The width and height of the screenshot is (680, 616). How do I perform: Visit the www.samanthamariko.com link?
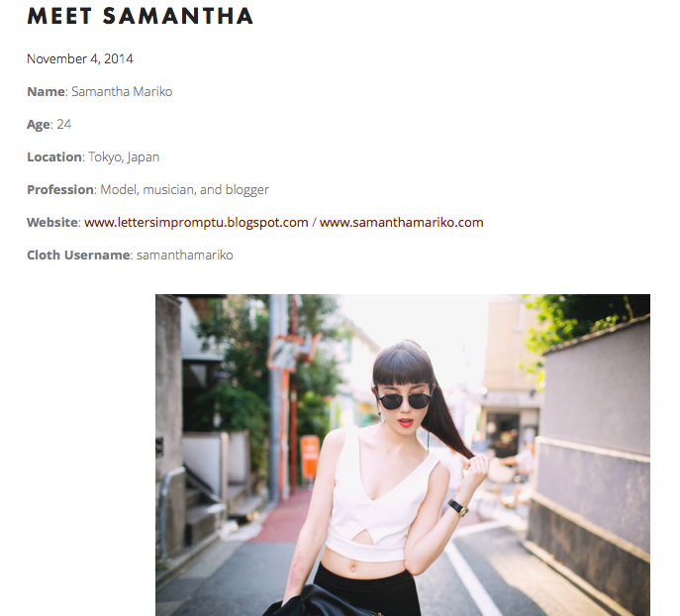(x=401, y=223)
